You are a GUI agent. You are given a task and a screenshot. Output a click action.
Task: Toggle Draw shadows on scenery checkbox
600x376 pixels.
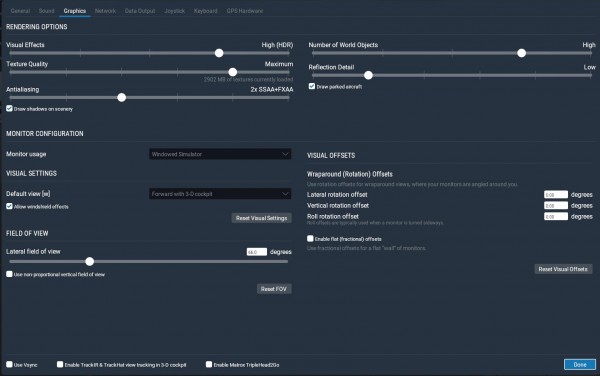point(9,109)
